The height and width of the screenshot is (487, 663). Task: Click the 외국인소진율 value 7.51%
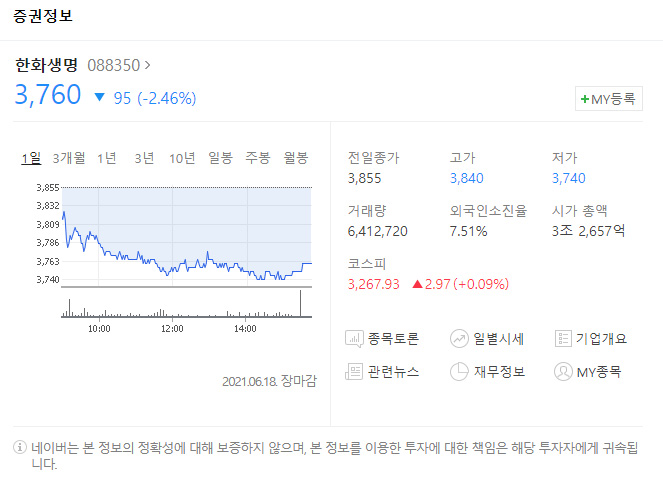tap(468, 231)
